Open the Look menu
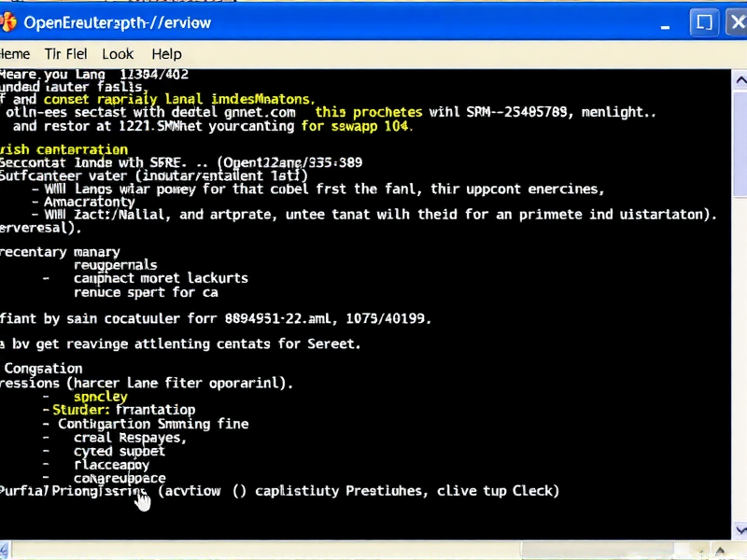The height and width of the screenshot is (560, 747). pos(118,53)
